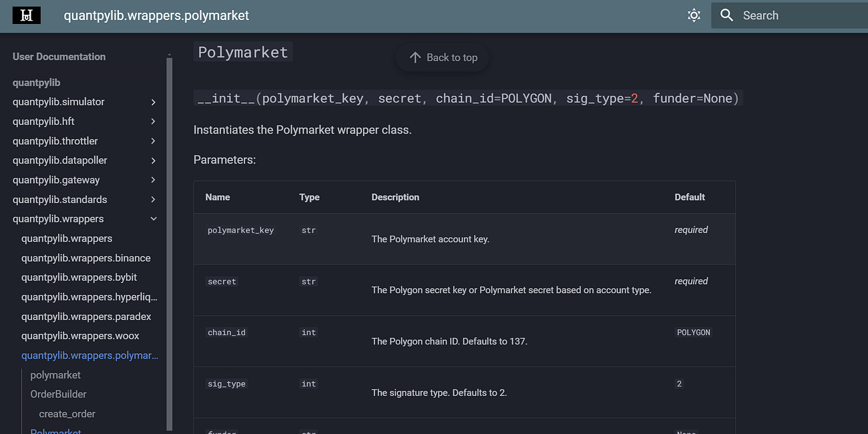Click header title quantpylib.wrappers.polymarket

[156, 15]
